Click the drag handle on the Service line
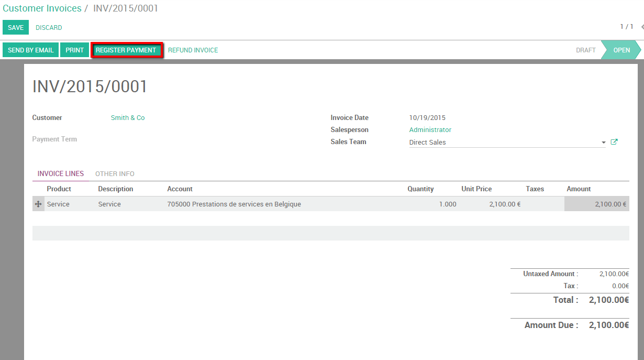Image resolution: width=644 pixels, height=360 pixels. (37, 204)
